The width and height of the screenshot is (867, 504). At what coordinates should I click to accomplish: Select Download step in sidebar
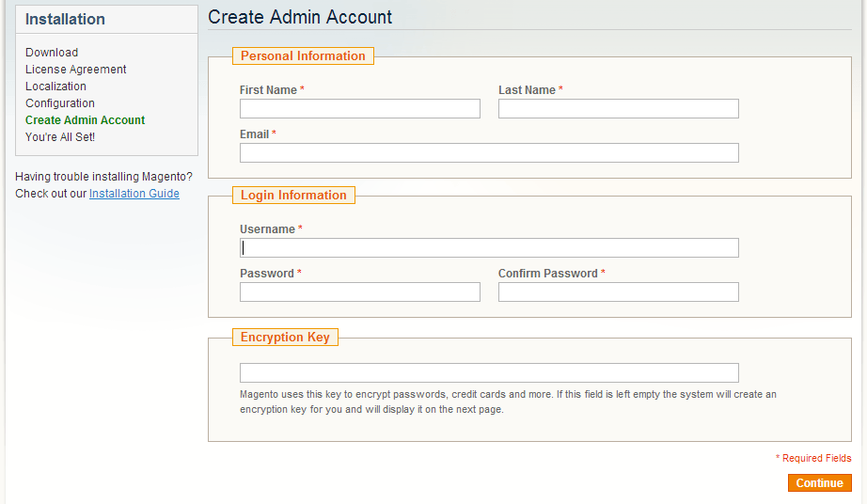pos(52,53)
